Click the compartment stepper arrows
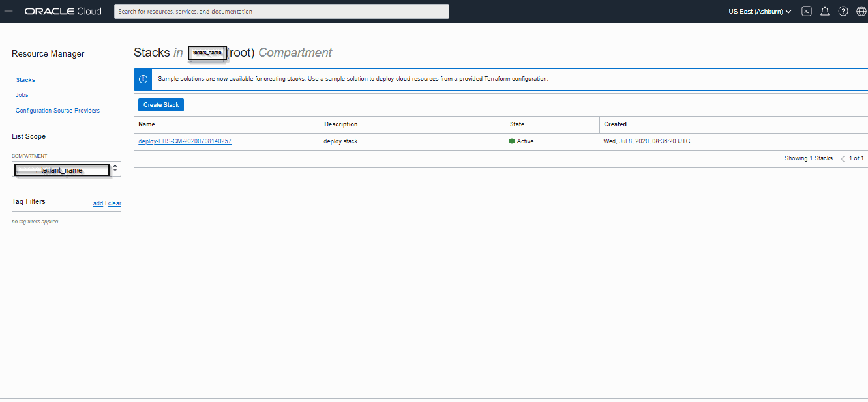This screenshot has width=868, height=402. [x=116, y=169]
